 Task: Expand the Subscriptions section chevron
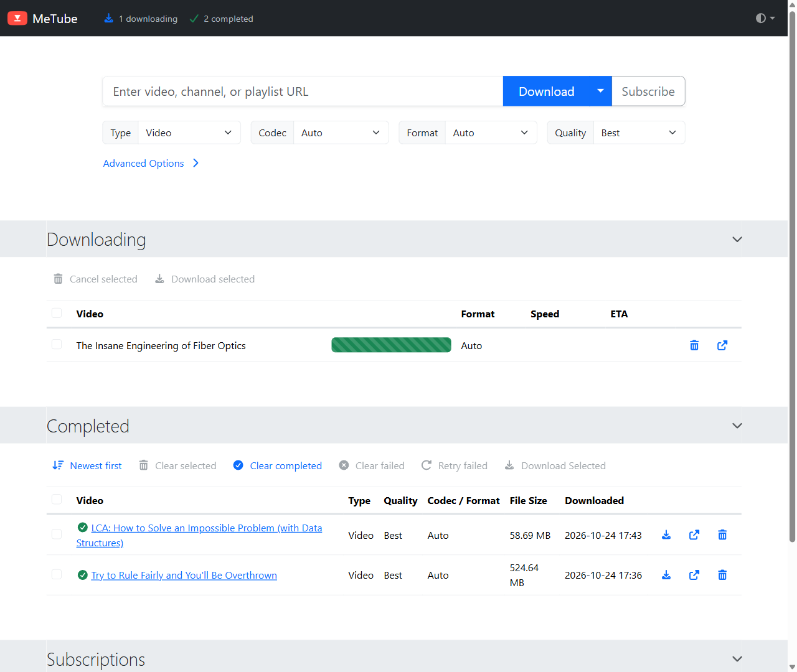tap(737, 659)
